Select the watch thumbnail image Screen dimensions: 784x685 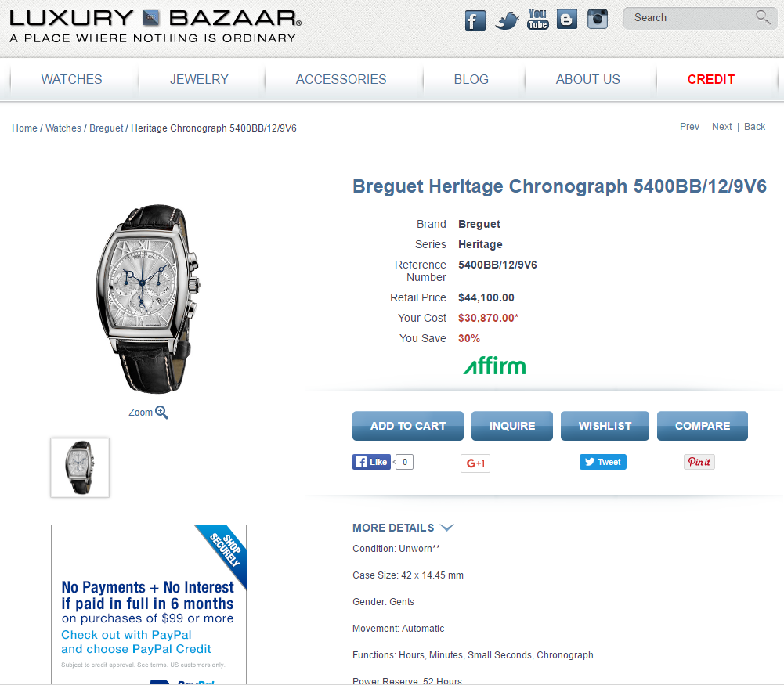[x=80, y=467]
